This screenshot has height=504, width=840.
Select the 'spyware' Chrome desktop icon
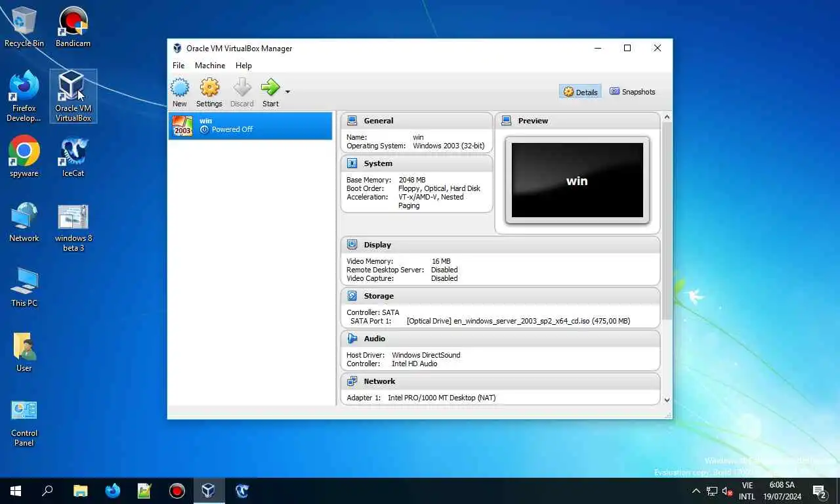click(24, 156)
